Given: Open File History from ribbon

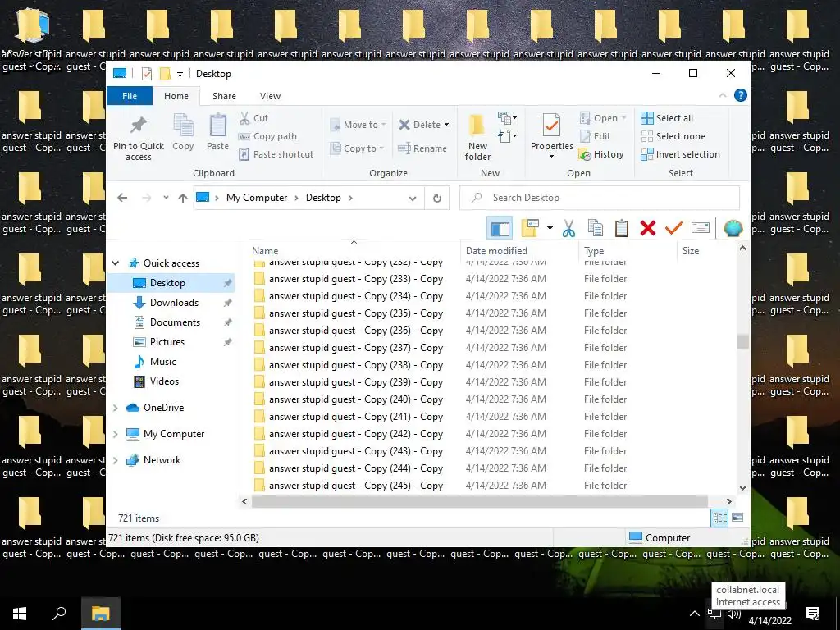Looking at the screenshot, I should (601, 154).
